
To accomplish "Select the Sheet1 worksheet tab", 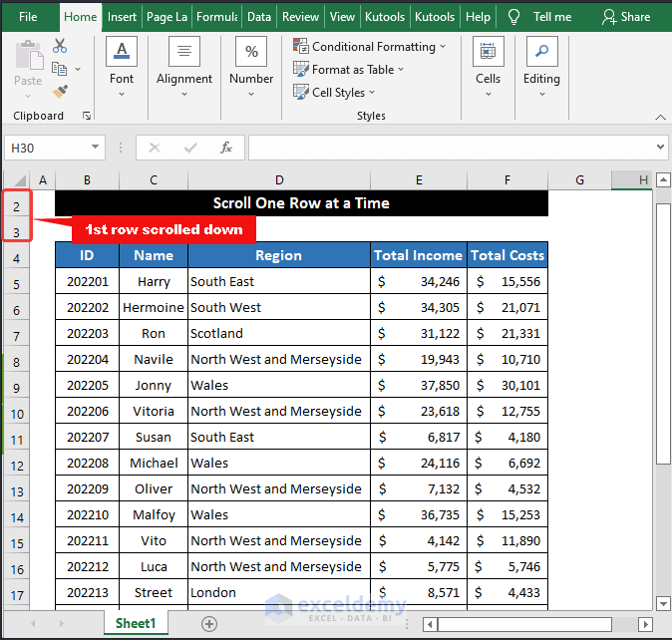I will click(x=138, y=623).
